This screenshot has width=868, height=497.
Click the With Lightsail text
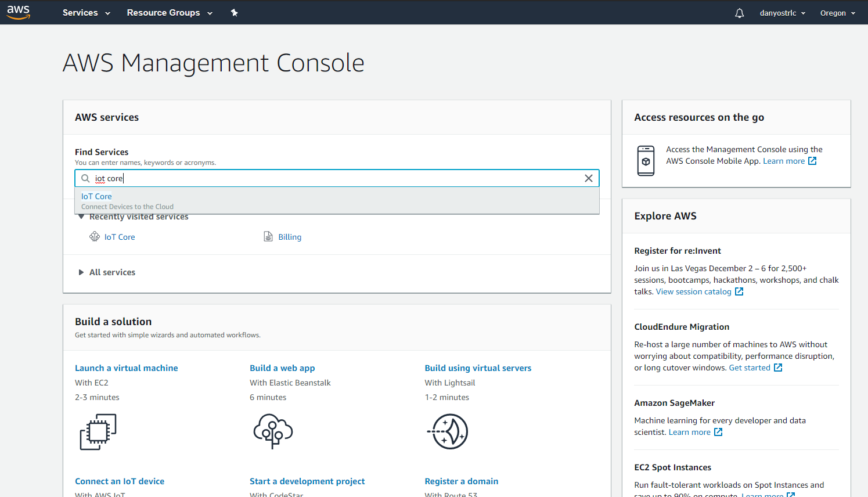[450, 383]
